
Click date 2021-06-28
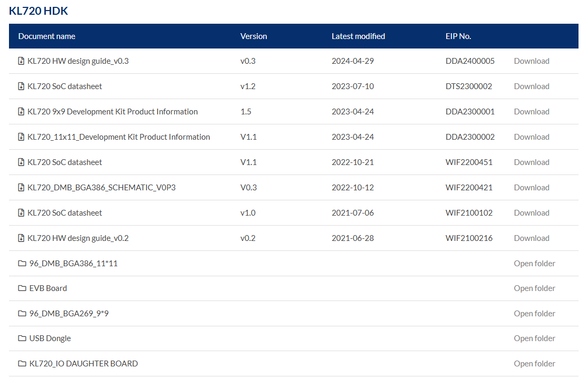352,238
